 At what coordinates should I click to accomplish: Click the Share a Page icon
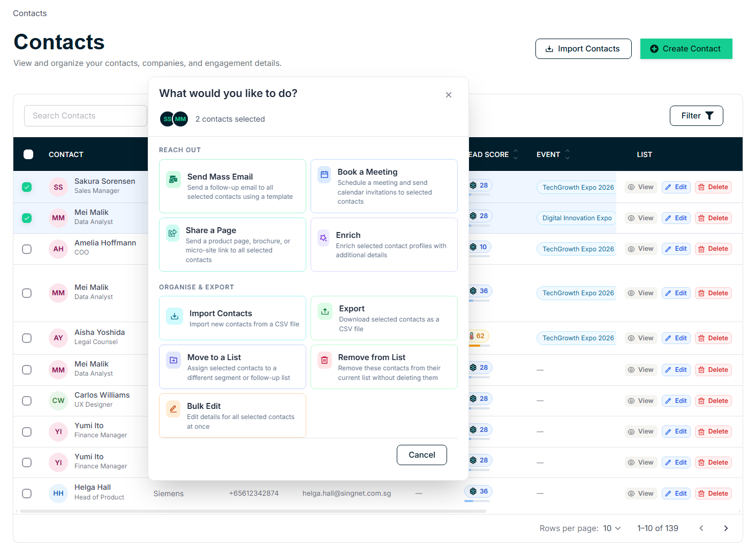point(172,233)
